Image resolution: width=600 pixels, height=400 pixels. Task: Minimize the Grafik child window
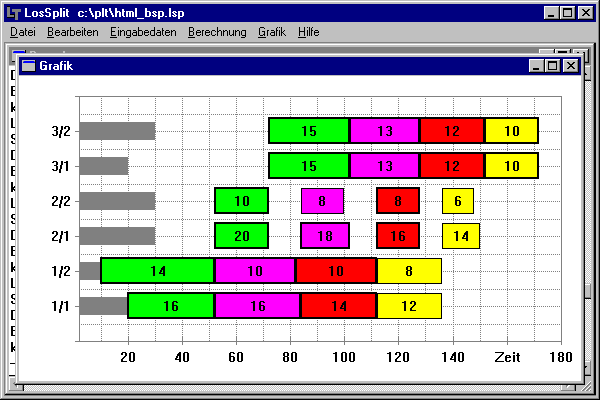[537, 66]
